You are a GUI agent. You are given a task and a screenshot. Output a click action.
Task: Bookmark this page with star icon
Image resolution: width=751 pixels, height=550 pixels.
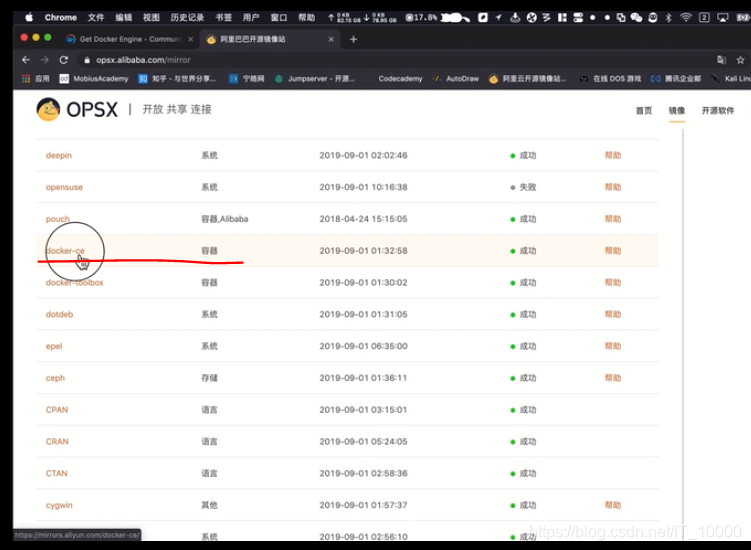(x=740, y=60)
